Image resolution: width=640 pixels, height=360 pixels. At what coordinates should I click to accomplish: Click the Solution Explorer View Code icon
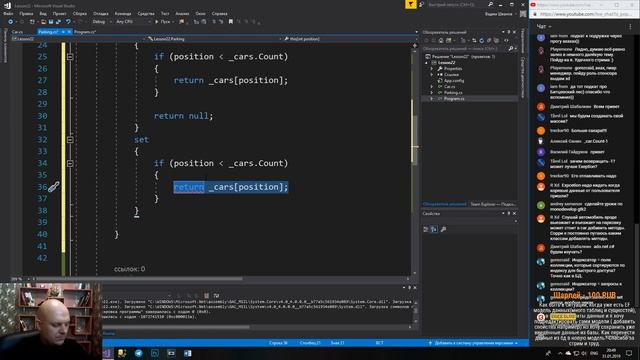(x=506, y=40)
